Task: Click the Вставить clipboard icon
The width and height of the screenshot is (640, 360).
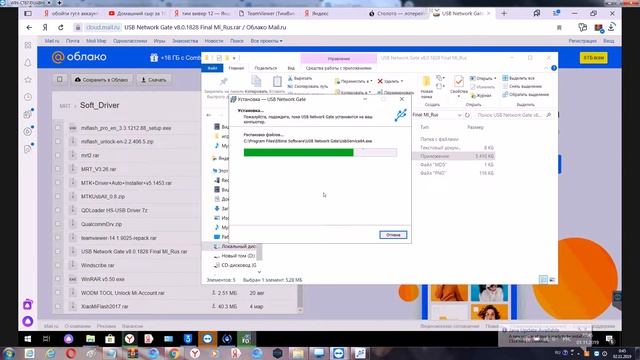Action: click(277, 82)
